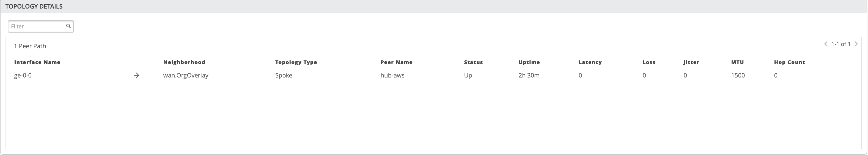
Task: Sort table by Uptime column
Action: click(x=529, y=62)
